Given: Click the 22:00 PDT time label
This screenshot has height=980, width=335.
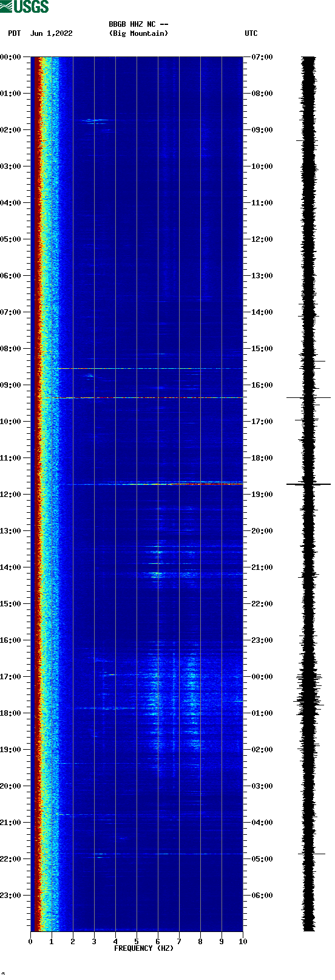Looking at the screenshot, I should tap(11, 859).
